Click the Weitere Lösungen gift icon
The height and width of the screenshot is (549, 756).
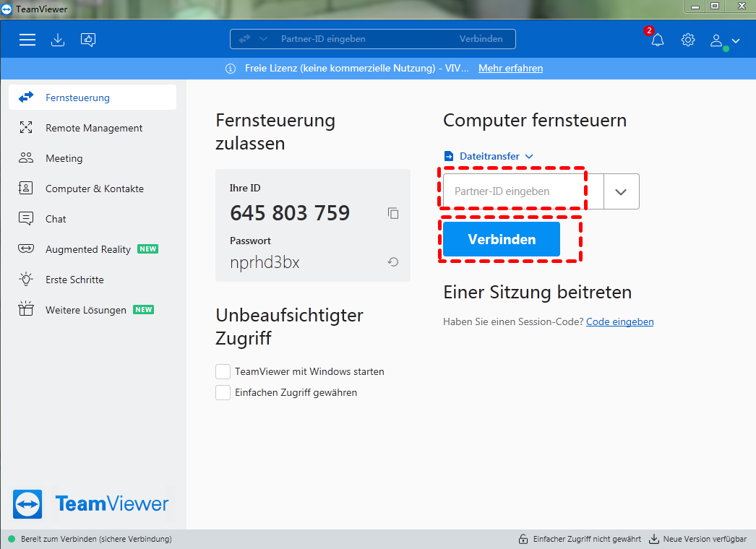click(26, 308)
